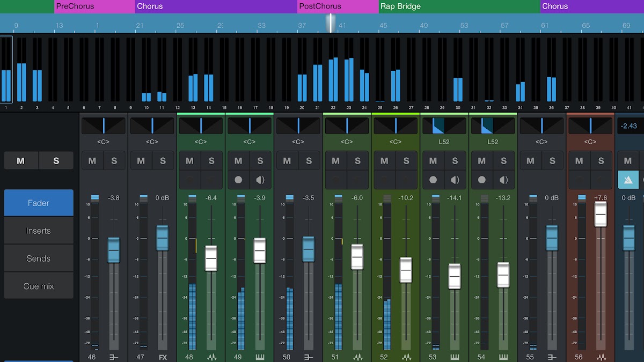Click the audio waveform icon on channel 48
The image size is (644, 362).
211,357
